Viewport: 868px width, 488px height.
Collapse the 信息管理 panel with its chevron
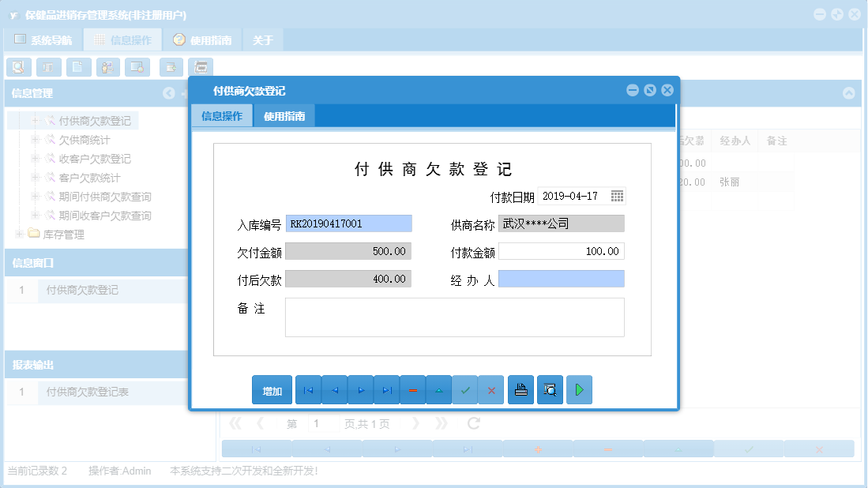click(x=168, y=93)
